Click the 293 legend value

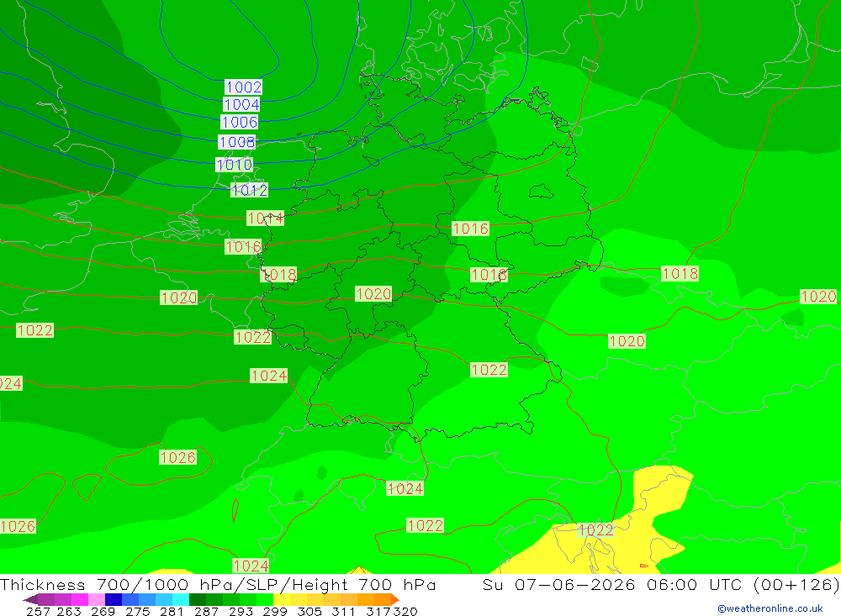241,611
